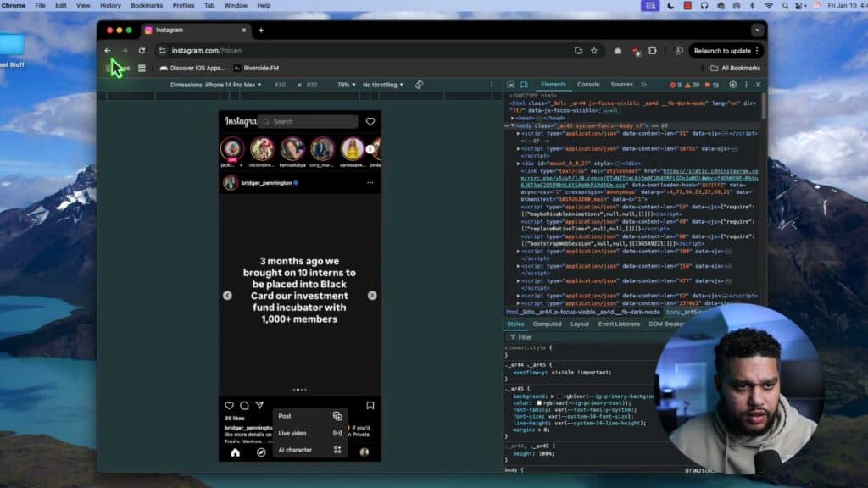Open the Riverside.FM bookmark
Viewport: 868px width, 488px height.
256,68
